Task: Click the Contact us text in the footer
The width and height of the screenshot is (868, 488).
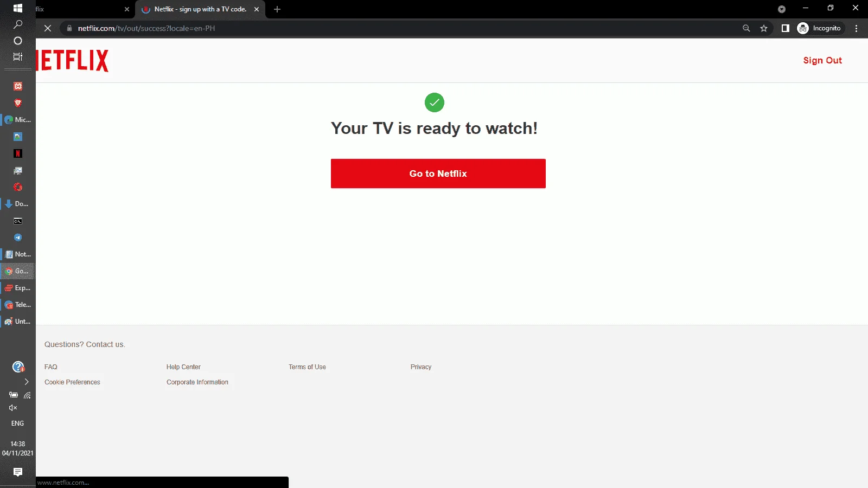Action: 105,344
